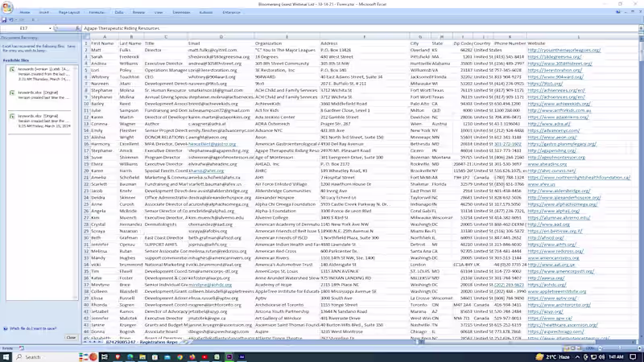Select keywords.xlsx Original from March 15
The image size is (644, 362).
[41, 121]
